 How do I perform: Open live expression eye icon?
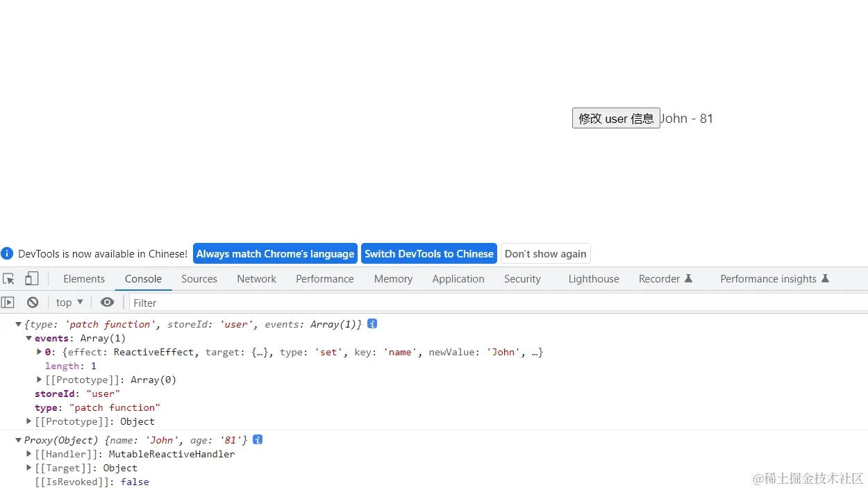pyautogui.click(x=107, y=303)
